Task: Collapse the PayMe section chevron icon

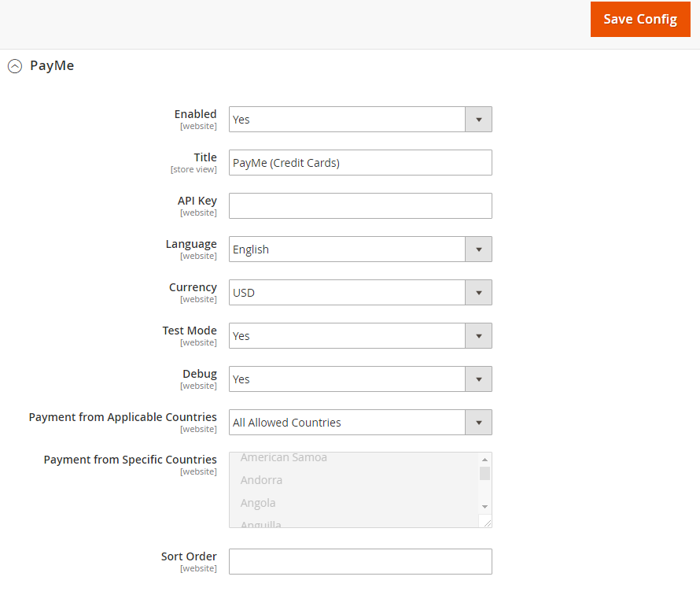Action: (x=15, y=67)
